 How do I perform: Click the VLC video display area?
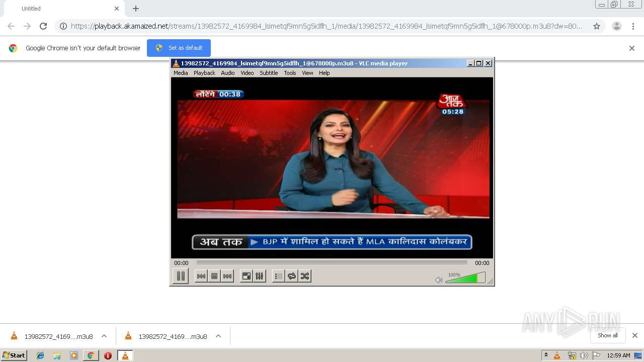[x=332, y=168]
